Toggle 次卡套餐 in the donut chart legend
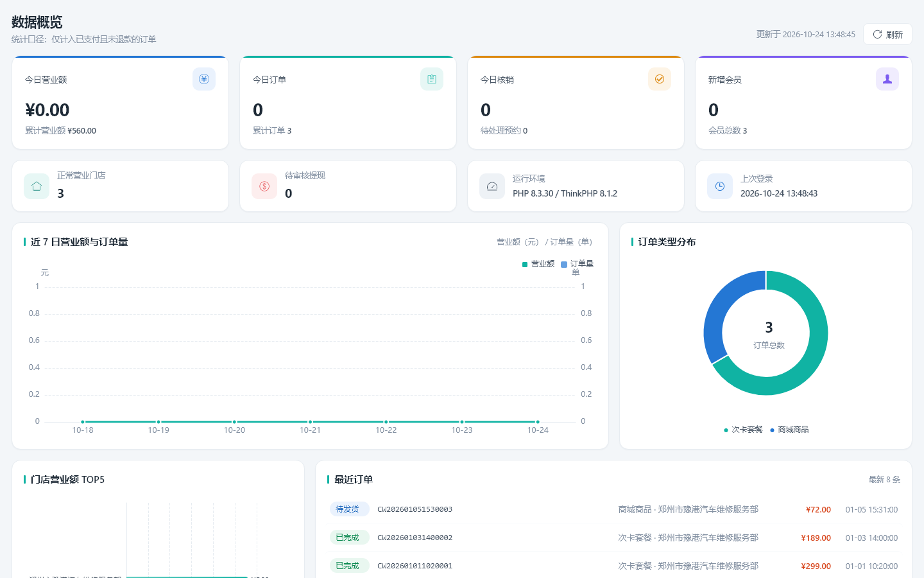 pos(743,430)
